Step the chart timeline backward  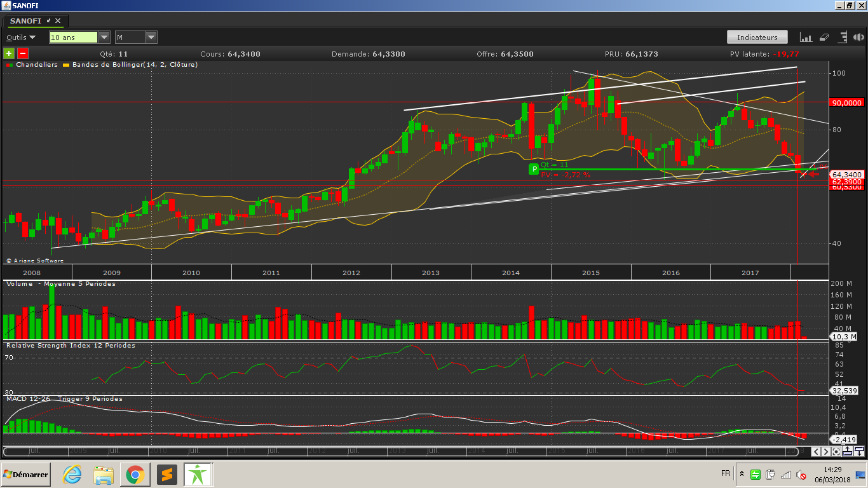[815, 452]
